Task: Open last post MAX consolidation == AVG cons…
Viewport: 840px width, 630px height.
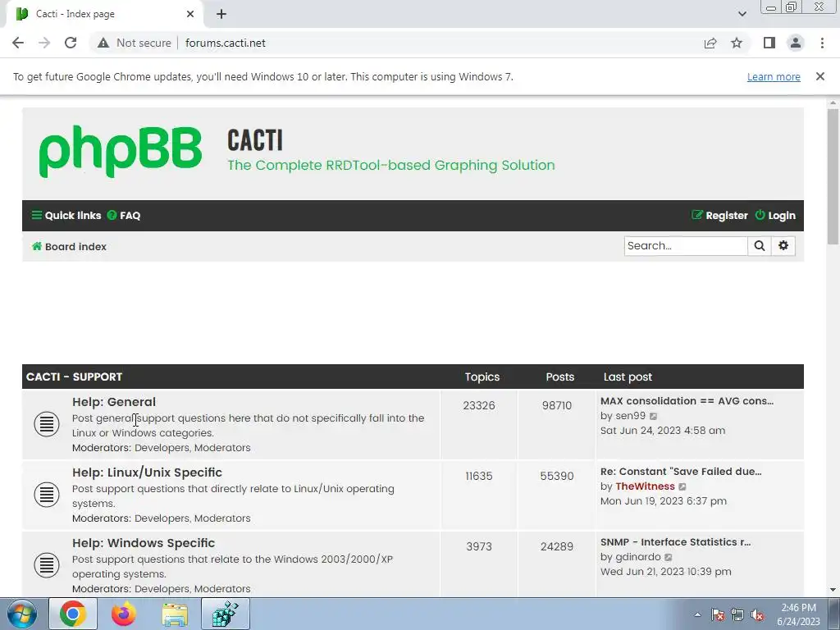Action: tap(687, 401)
